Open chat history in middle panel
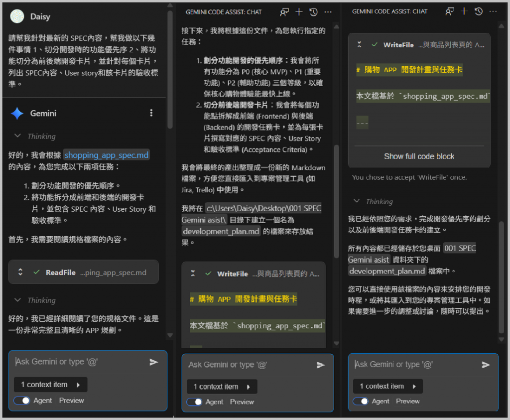This screenshot has width=510, height=420. tap(314, 12)
